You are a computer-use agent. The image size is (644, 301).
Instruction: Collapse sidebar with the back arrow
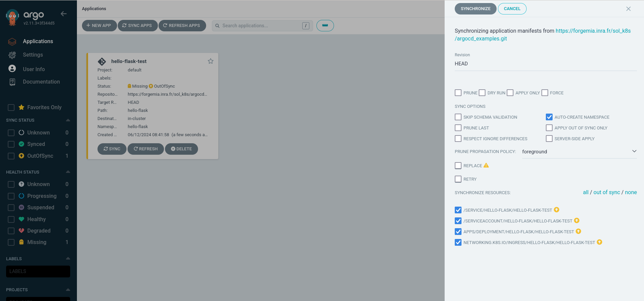[63, 14]
